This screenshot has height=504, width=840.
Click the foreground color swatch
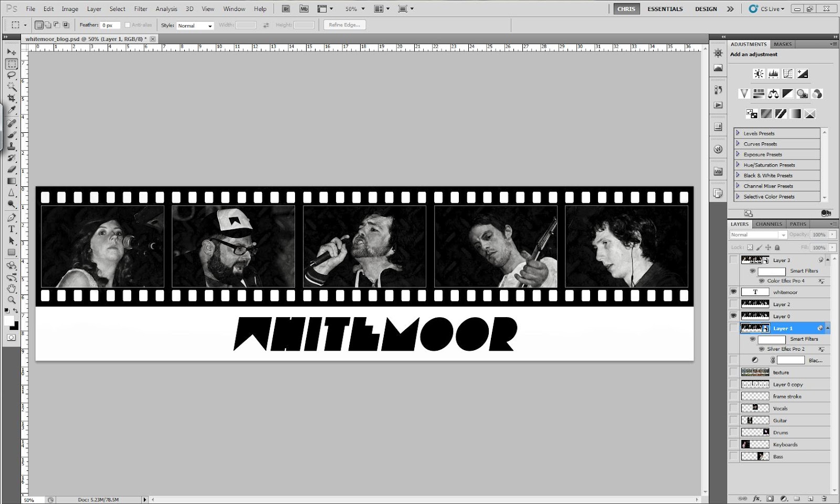[9, 320]
